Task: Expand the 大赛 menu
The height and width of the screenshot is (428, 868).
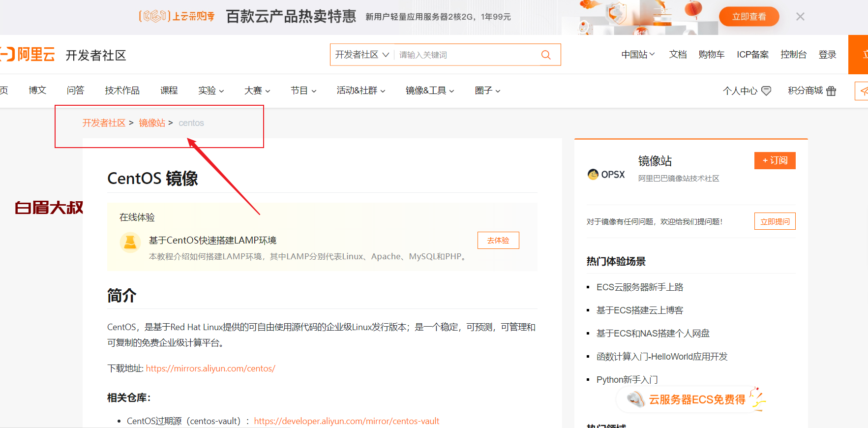Action: click(257, 91)
